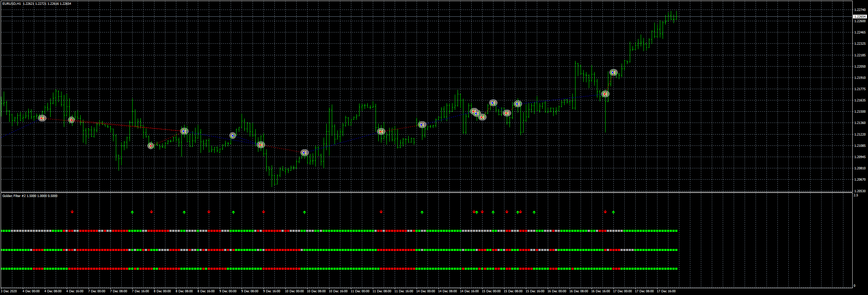Click the 1.22050 price scale label
Screen dimensions: 868x295
pos(860,67)
